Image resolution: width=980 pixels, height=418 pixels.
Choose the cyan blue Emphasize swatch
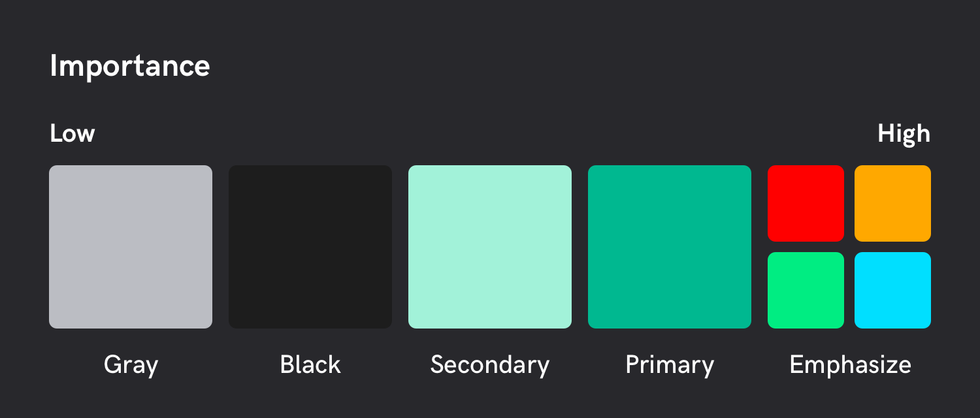892,290
